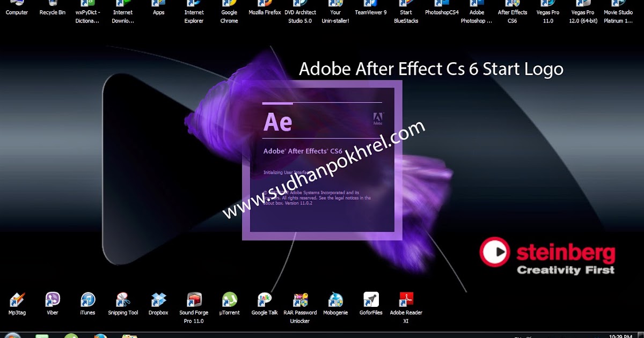The image size is (644, 338).
Task: Click the Windows Start button on the taskbar
Action: (12, 335)
